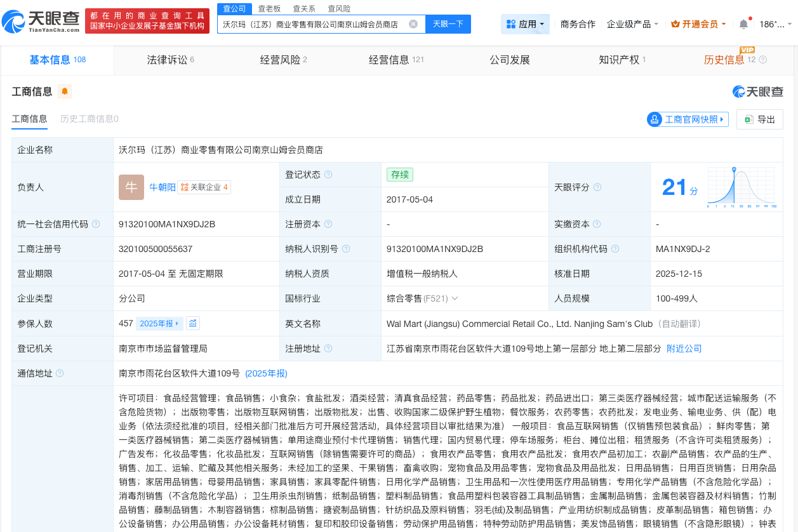
Task: Click the help icon next to 登记状态
Action: [328, 175]
